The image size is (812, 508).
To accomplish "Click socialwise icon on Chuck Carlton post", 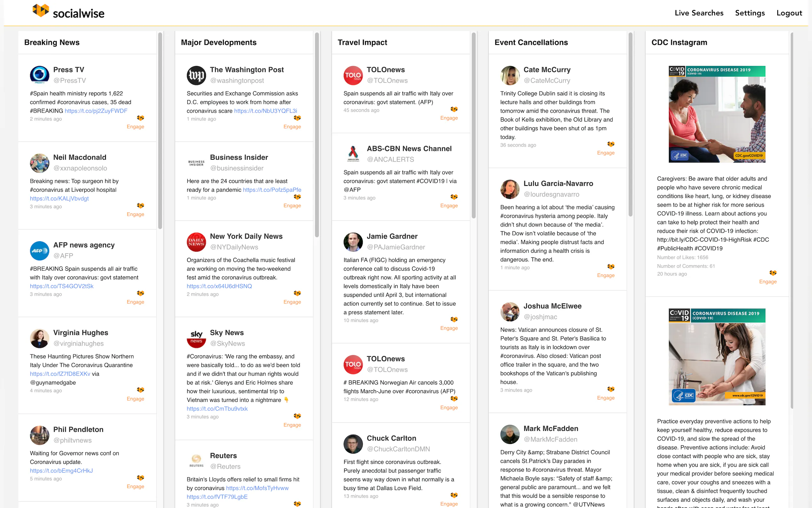I will click(454, 495).
